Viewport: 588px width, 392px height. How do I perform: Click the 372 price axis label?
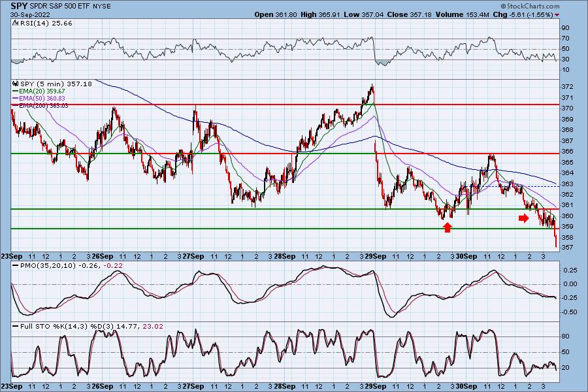click(x=568, y=87)
